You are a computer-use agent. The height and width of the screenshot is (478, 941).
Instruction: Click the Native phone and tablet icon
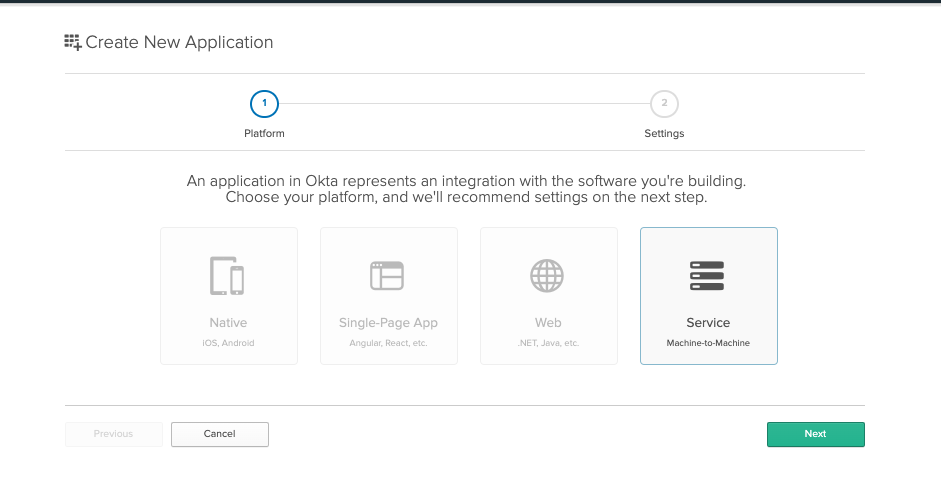tap(227, 275)
